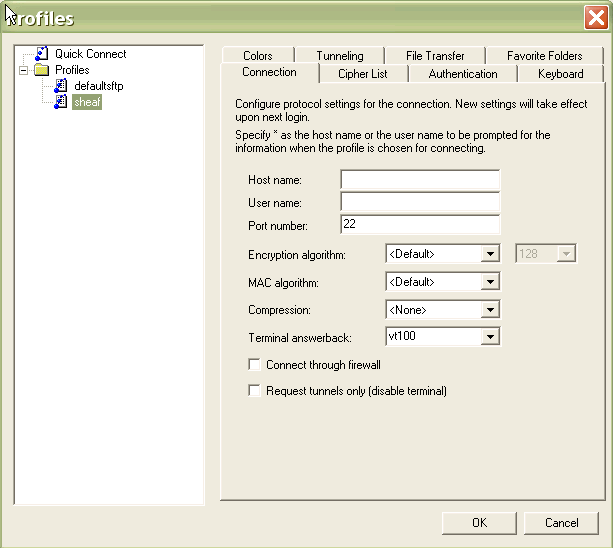The image size is (613, 548).
Task: Click the Profiles folder icon
Action: tap(41, 70)
